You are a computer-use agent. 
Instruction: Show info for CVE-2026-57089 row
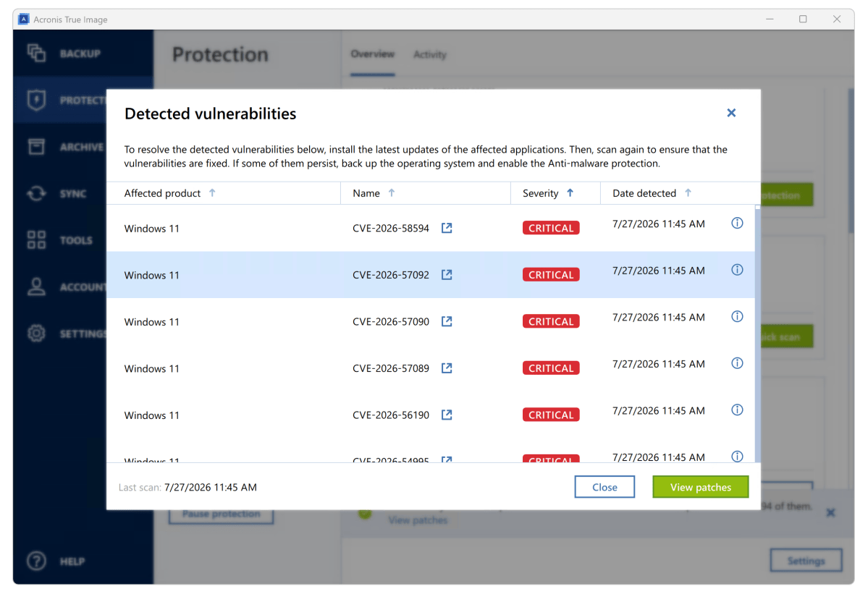(x=737, y=363)
